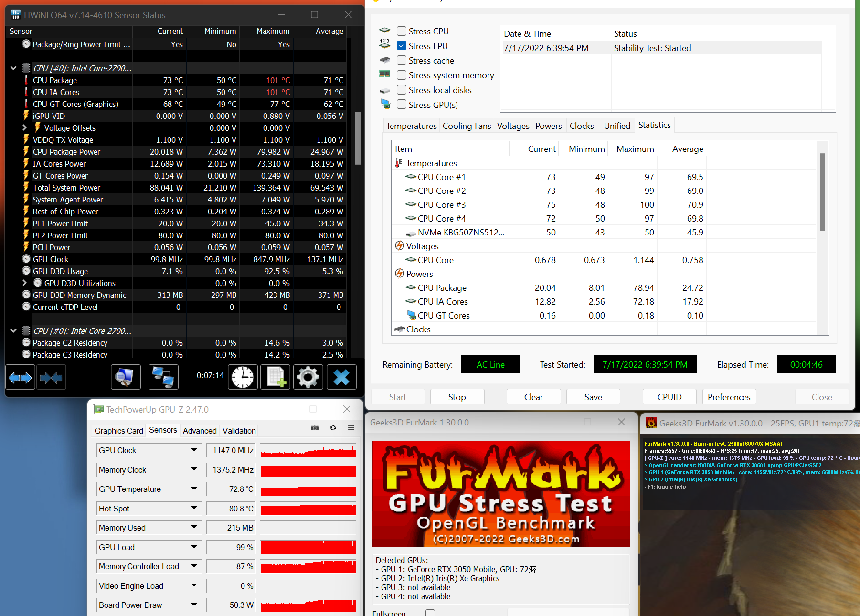
Task: Toggle FurMark Fullscreen checkbox
Action: 430,613
